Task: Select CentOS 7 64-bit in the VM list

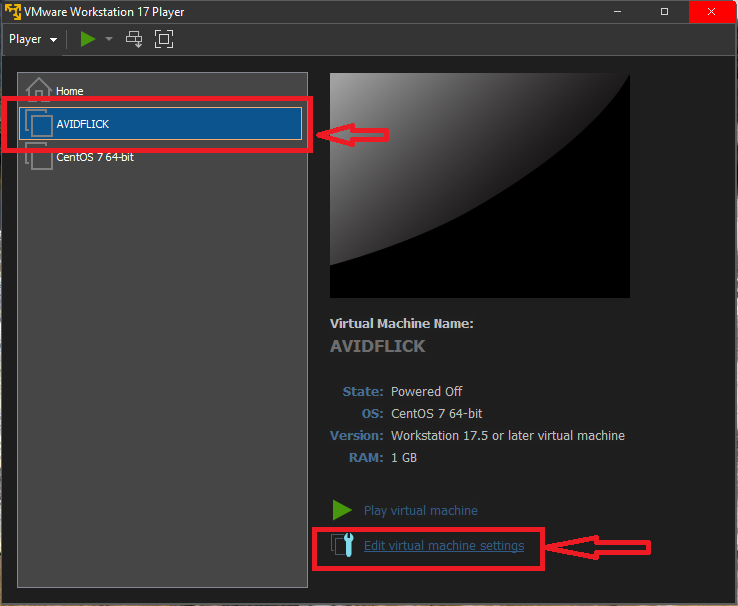Action: [x=95, y=157]
